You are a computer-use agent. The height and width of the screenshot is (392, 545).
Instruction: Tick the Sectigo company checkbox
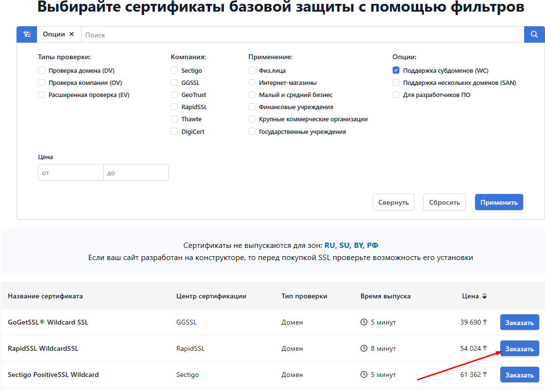(174, 70)
